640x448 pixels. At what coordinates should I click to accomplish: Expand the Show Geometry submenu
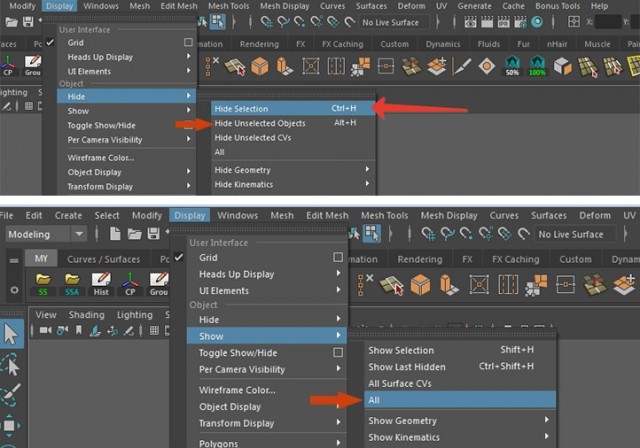click(x=460, y=420)
